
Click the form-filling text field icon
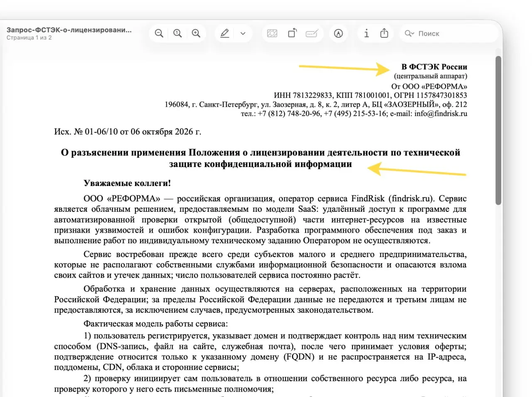pyautogui.click(x=312, y=33)
